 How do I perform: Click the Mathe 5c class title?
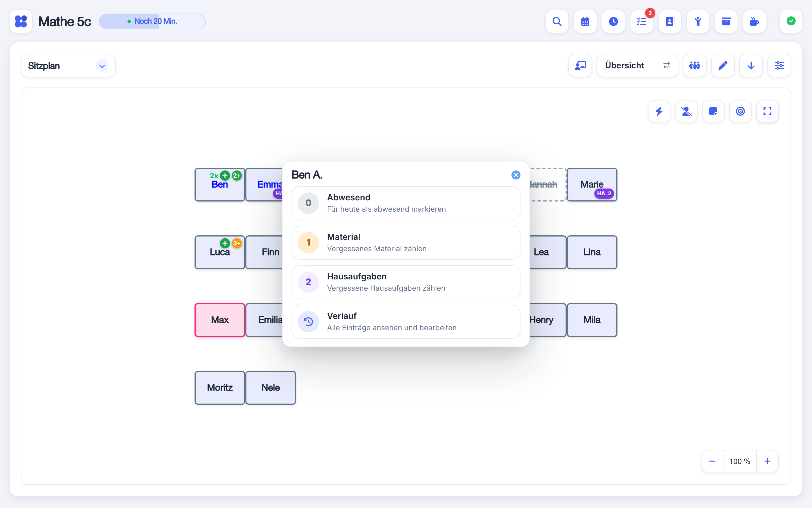(64, 21)
